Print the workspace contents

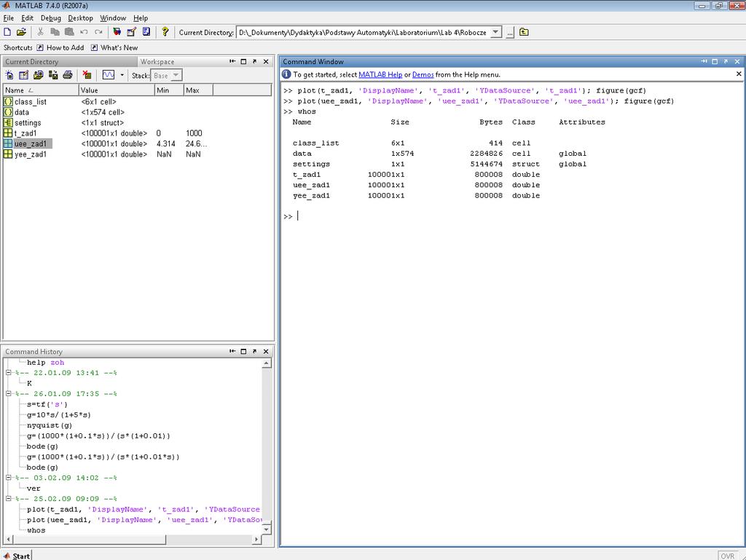68,75
